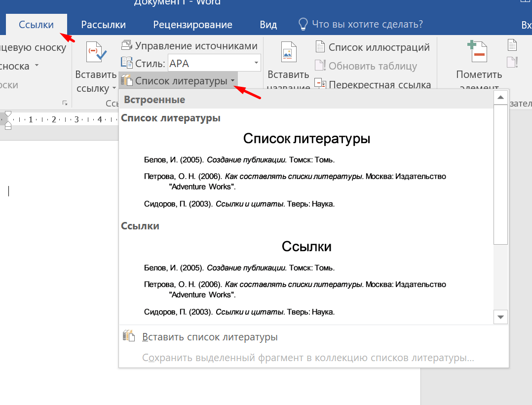Choose Вставить список литературы menu item
The height and width of the screenshot is (405, 532).
[x=210, y=337]
